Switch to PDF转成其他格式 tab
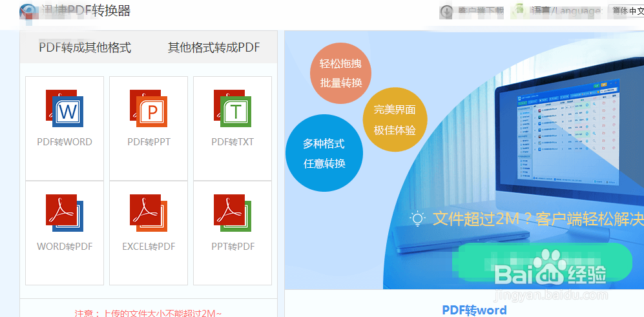 (x=85, y=48)
